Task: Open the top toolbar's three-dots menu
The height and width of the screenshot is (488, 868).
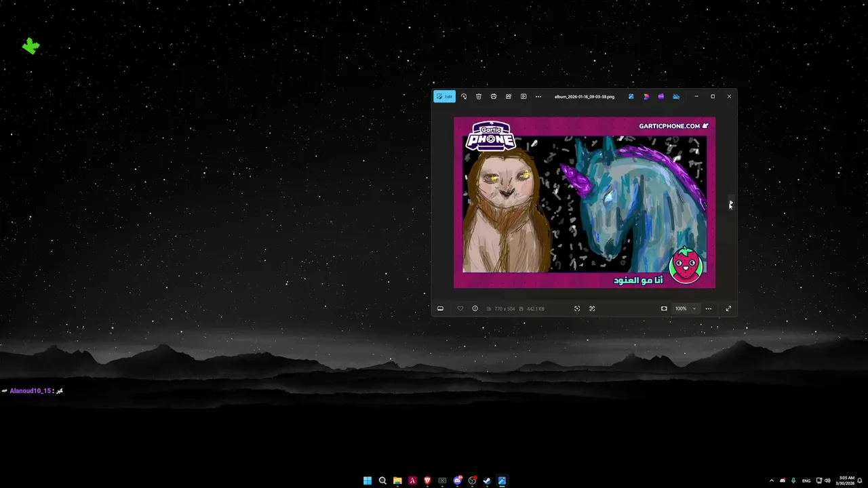Action: click(538, 96)
